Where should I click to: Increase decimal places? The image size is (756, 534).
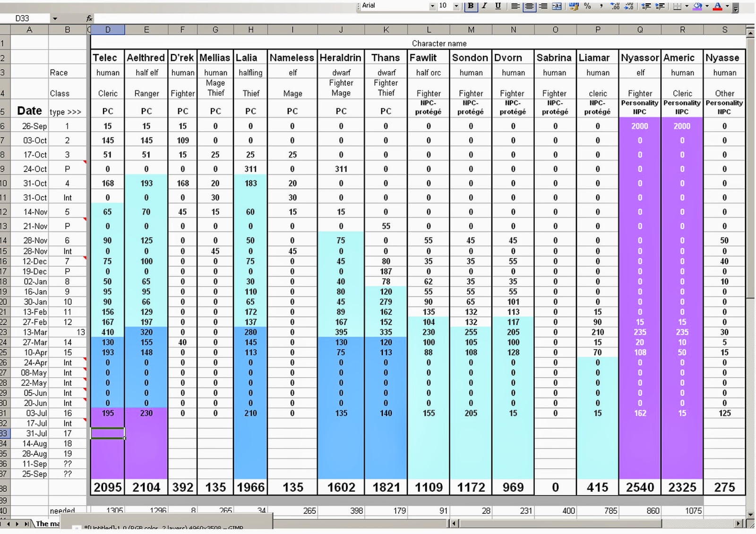615,6
